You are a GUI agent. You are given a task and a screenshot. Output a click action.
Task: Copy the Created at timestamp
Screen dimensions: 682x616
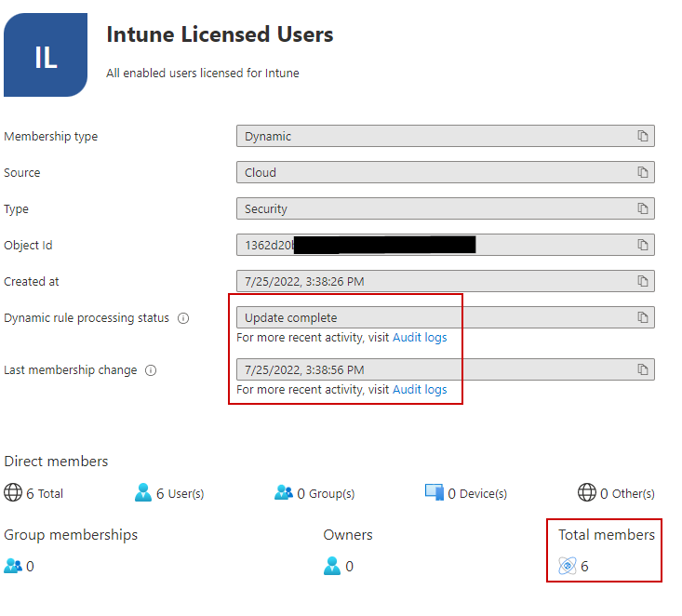pyautogui.click(x=642, y=281)
